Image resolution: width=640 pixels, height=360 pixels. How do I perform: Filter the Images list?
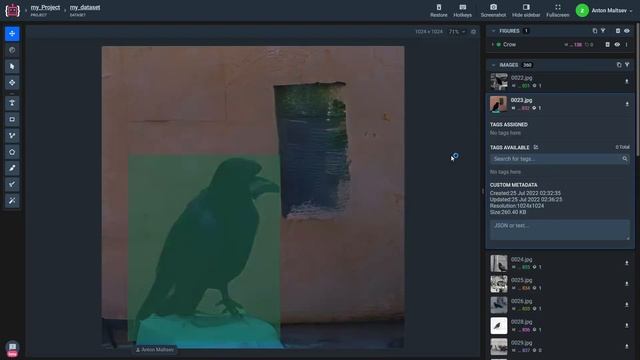[x=627, y=65]
